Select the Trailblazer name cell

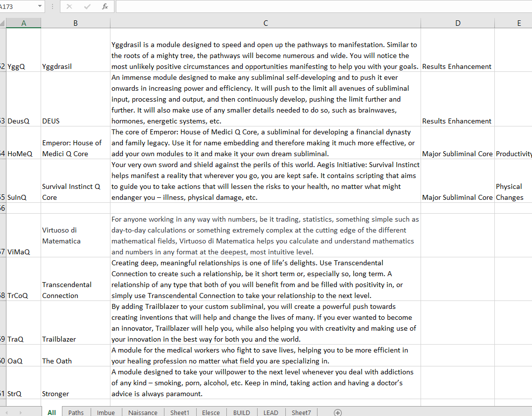75,323
